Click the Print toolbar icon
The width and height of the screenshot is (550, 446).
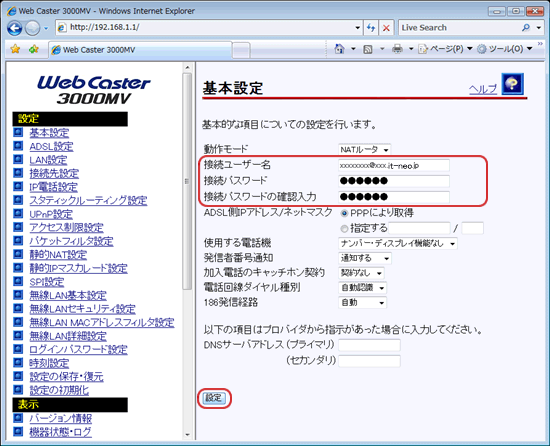[x=397, y=49]
